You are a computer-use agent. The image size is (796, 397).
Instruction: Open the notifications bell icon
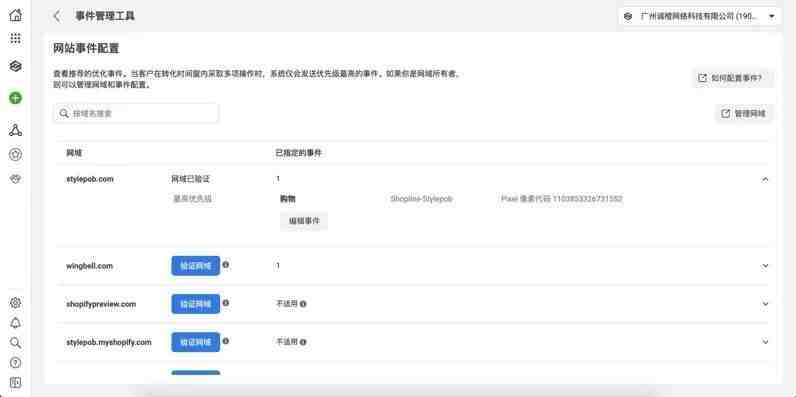point(16,323)
